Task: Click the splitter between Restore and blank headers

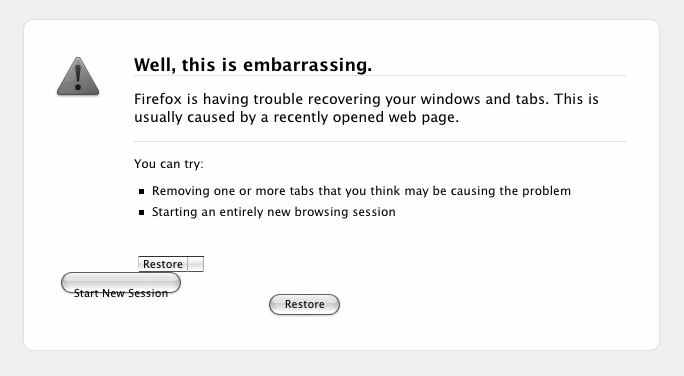Action: click(x=188, y=264)
